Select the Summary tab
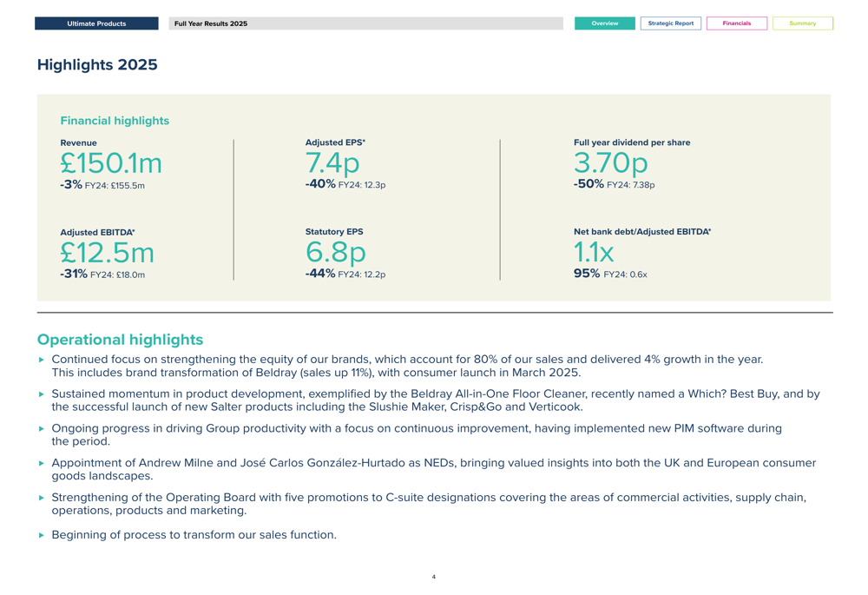Image resolution: width=868 pixels, height=595 pixels. 802,23
